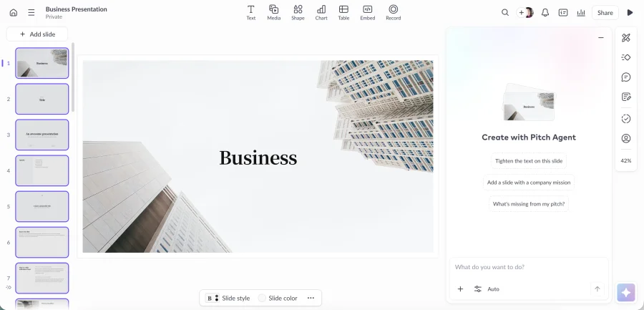644x310 pixels.
Task: Click the animation icon beside slide 7
Action: pos(9,287)
